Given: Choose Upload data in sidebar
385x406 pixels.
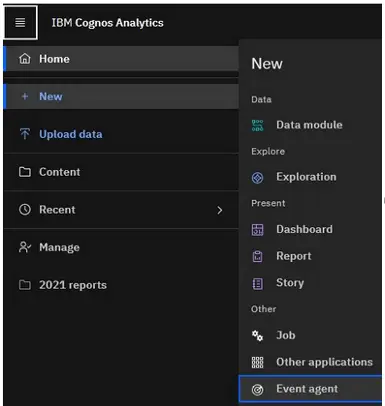Looking at the screenshot, I should coord(121,134).
